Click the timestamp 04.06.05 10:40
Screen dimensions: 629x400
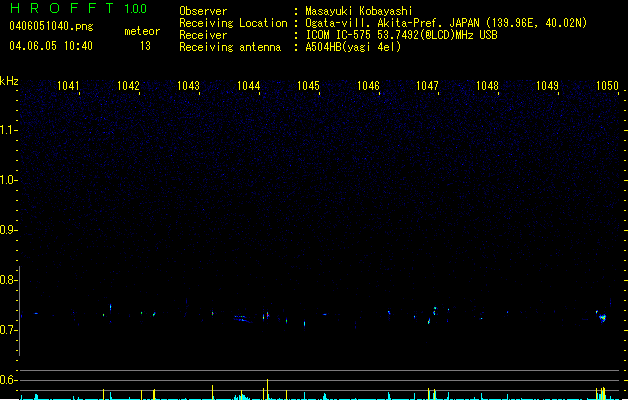tap(51, 46)
